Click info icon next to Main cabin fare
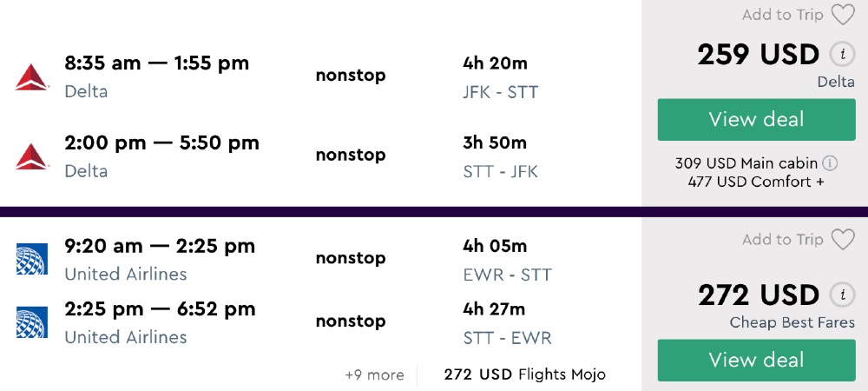 click(x=830, y=162)
